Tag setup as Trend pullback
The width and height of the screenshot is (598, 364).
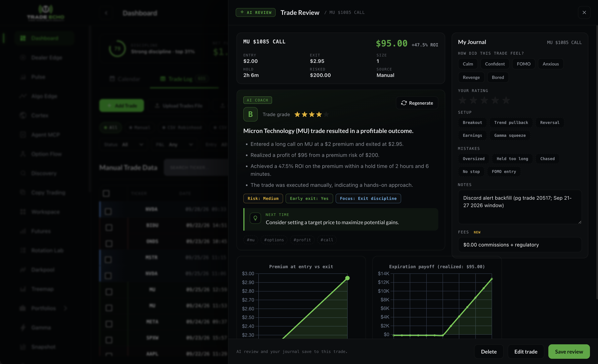click(511, 123)
